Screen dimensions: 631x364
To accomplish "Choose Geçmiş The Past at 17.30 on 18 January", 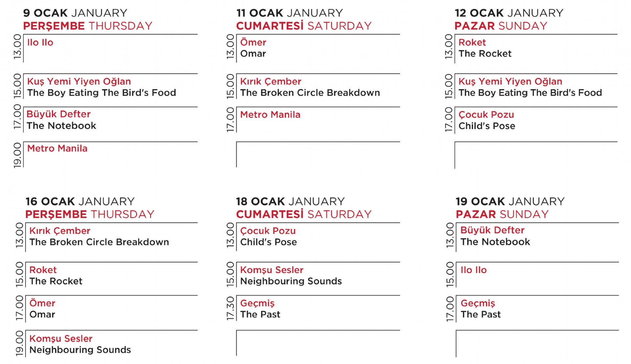I will tap(260, 309).
